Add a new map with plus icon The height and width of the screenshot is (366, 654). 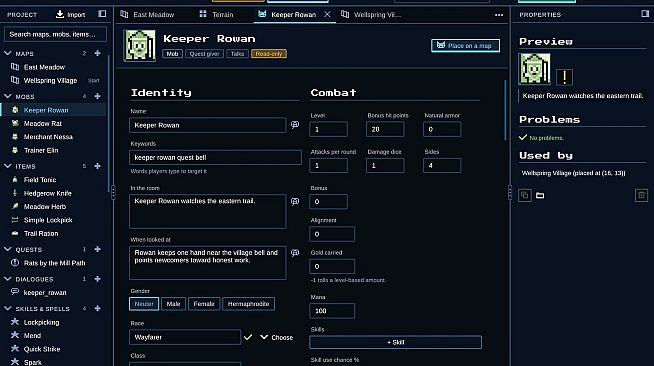[x=98, y=53]
